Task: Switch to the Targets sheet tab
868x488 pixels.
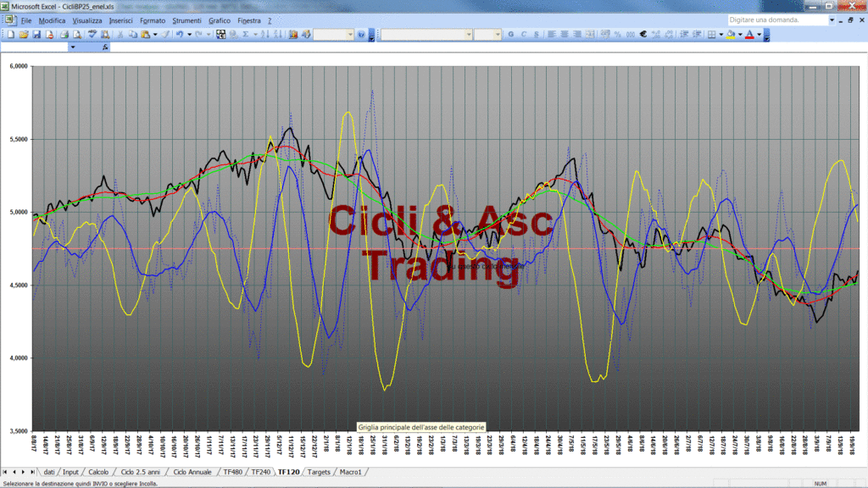Action: pyautogui.click(x=319, y=472)
